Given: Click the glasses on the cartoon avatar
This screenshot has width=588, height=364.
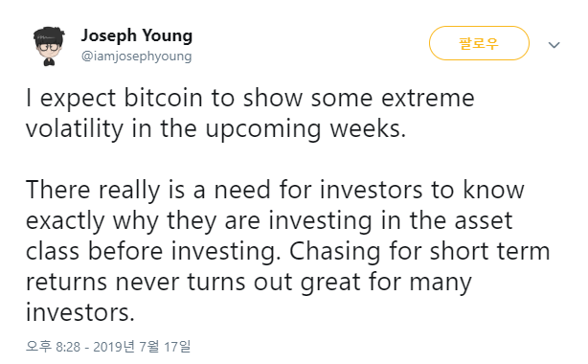Looking at the screenshot, I should coord(49,48).
